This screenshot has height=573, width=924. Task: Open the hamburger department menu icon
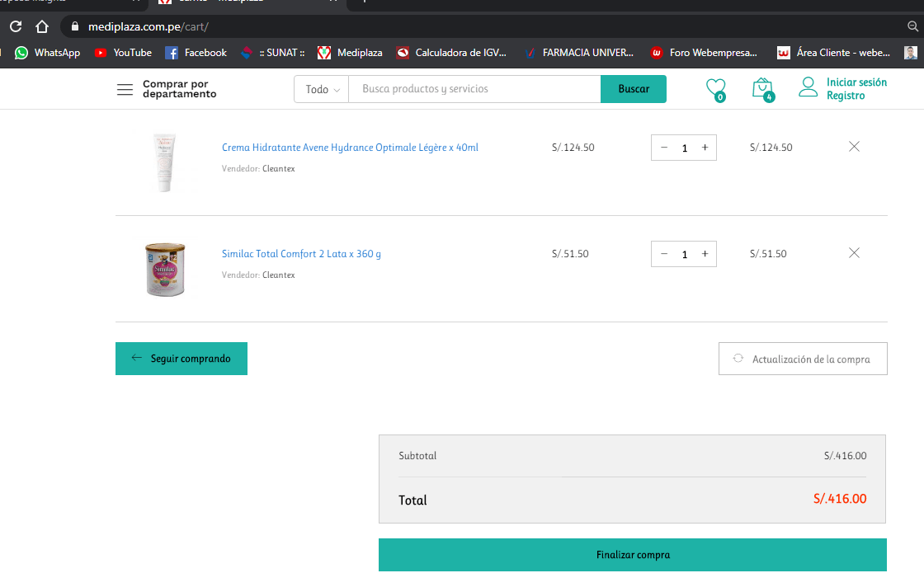coord(125,90)
